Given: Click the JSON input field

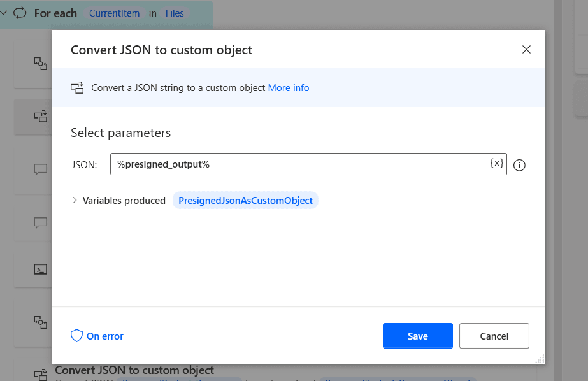Looking at the screenshot, I should 299,164.
